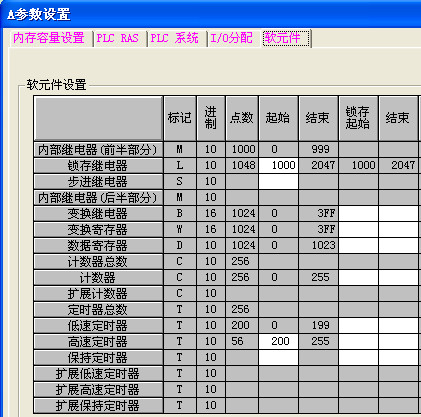This screenshot has height=417, width=421.
Task: Edit latch relay start value 1000
Action: (278, 165)
